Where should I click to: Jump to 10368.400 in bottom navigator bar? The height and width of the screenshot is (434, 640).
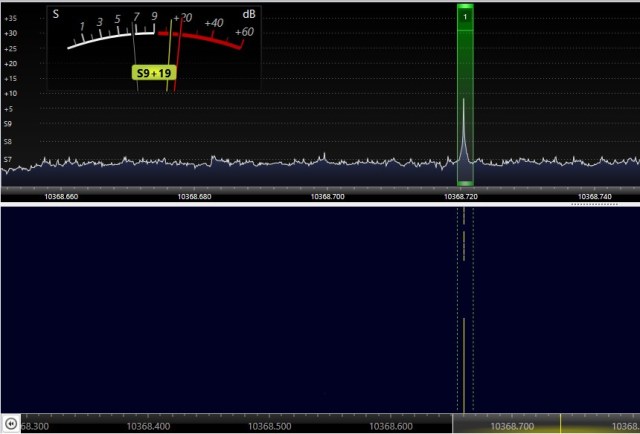[x=147, y=426]
